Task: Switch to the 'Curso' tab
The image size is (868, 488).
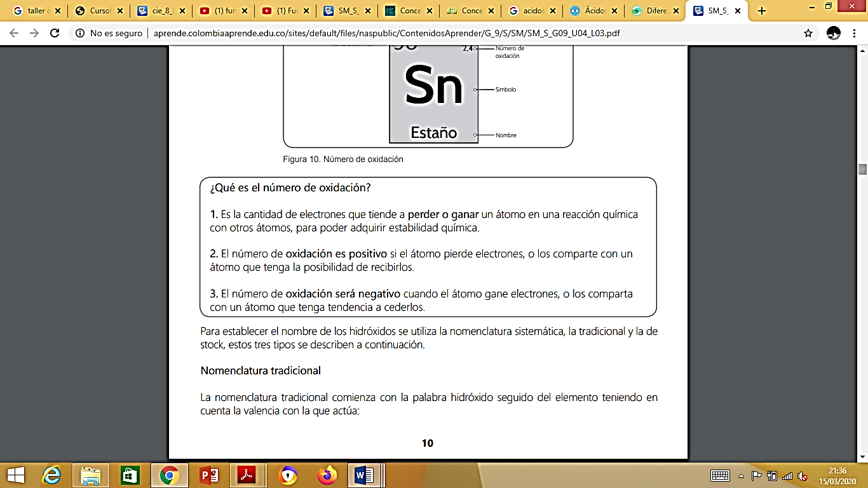Action: pyautogui.click(x=99, y=11)
